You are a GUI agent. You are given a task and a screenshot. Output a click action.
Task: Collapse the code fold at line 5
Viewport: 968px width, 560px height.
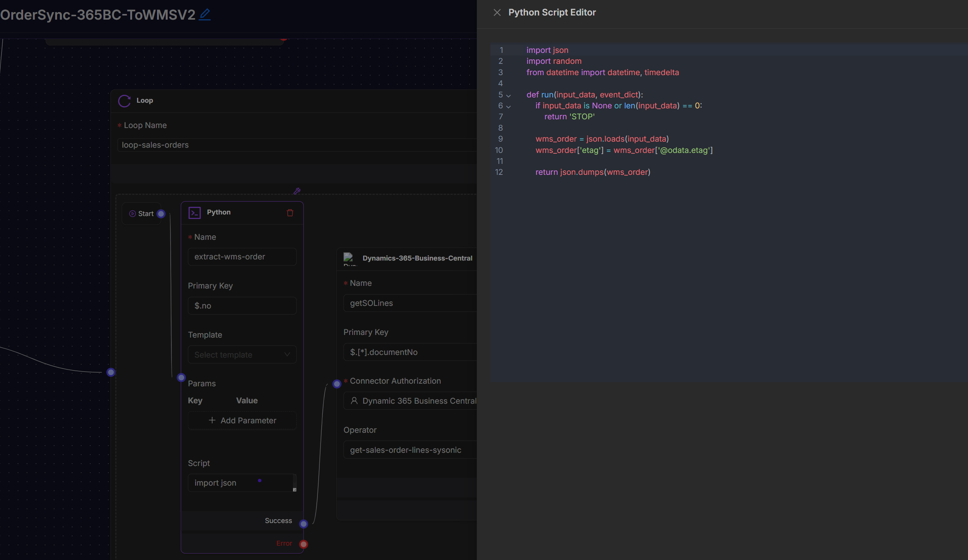(x=509, y=95)
